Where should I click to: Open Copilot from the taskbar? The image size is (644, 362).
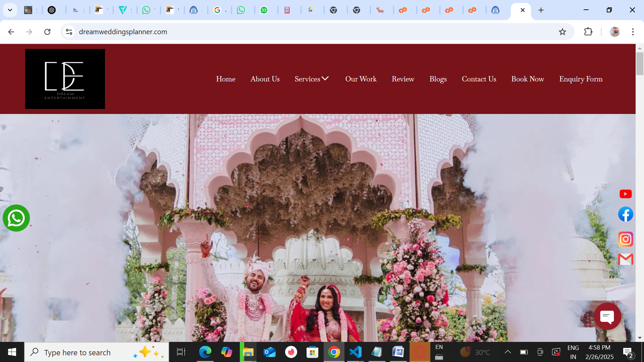pos(227,352)
